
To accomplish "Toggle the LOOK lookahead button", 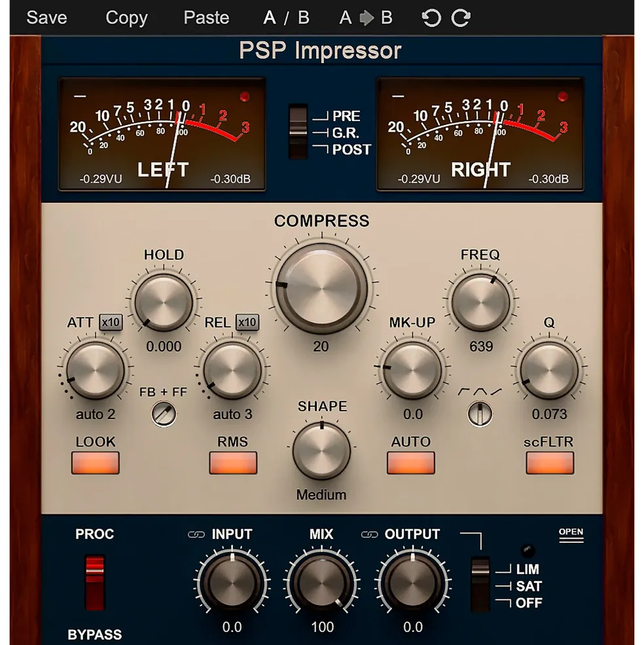I will pos(96,463).
